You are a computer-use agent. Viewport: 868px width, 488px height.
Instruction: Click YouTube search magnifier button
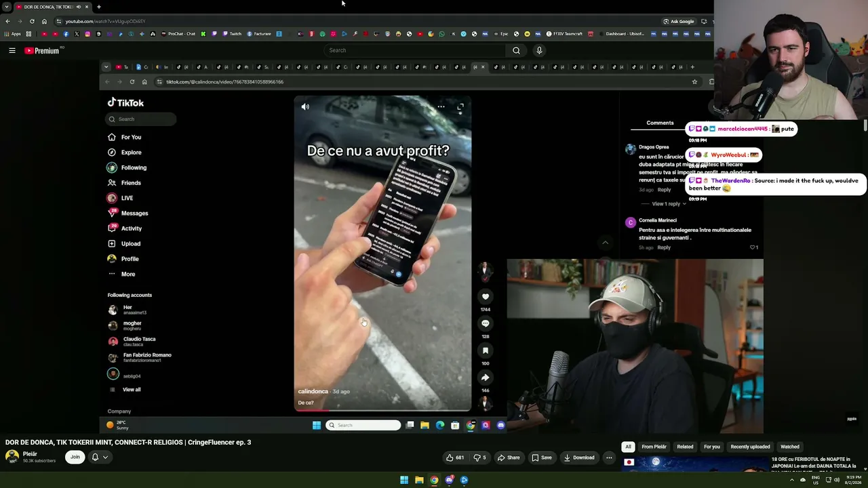pos(516,50)
